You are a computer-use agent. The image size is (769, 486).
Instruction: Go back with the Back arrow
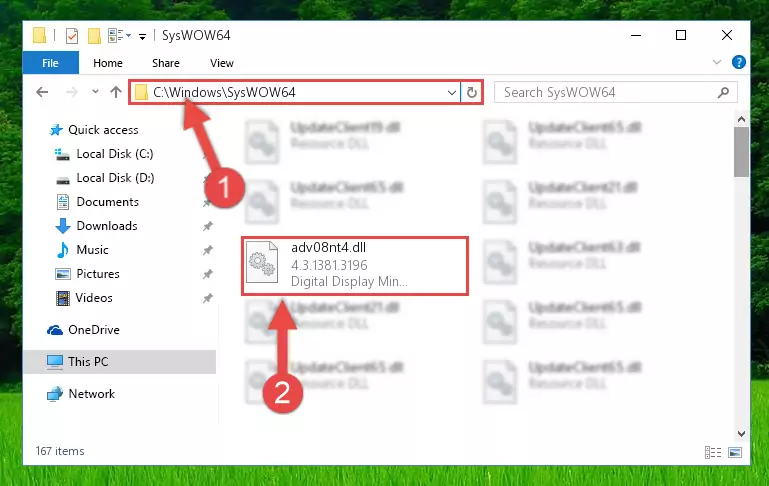[x=42, y=92]
